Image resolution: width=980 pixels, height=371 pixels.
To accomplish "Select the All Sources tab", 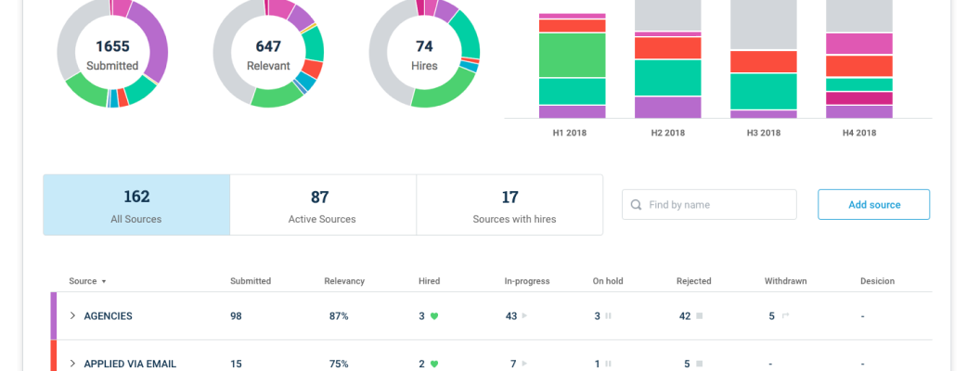I will tap(136, 205).
